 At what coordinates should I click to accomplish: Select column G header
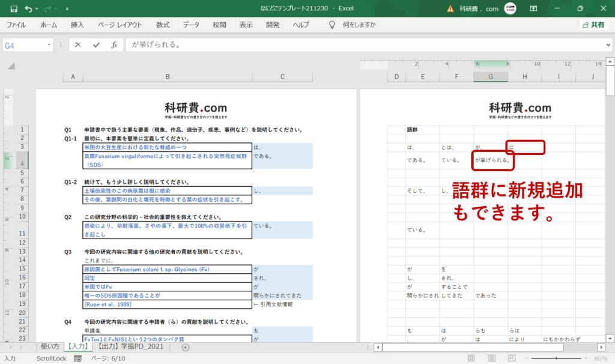(490, 76)
